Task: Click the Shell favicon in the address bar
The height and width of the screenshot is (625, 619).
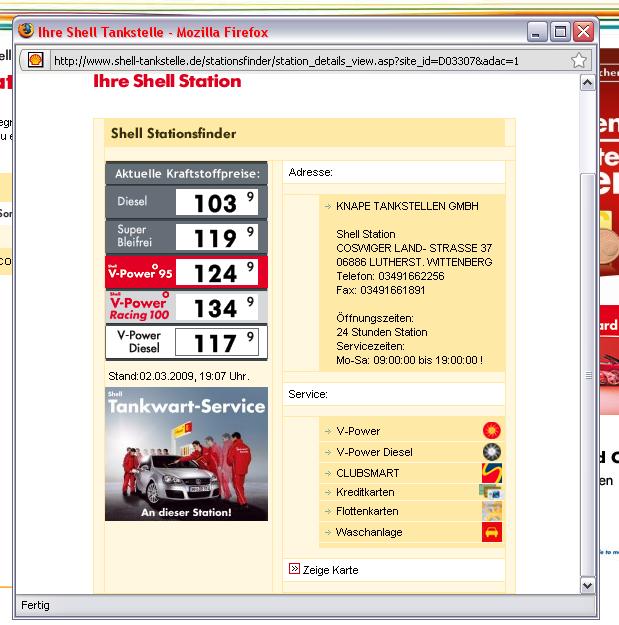Action: point(35,60)
